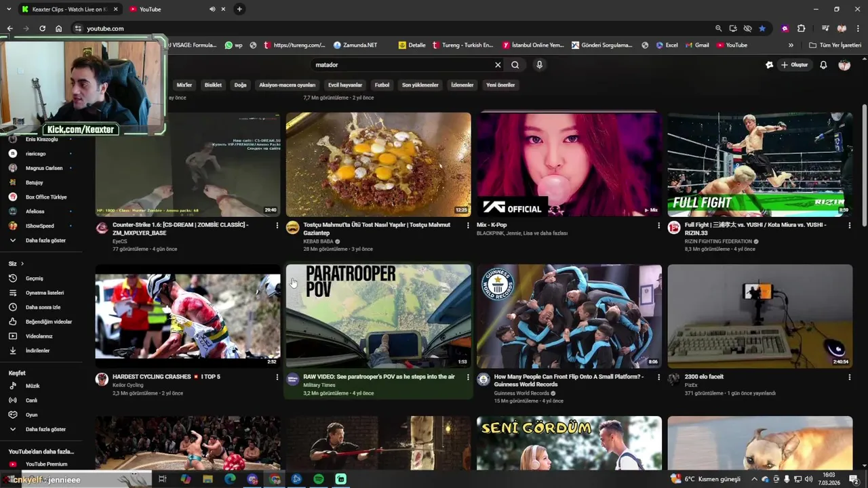Select the Futbol filter chip

click(382, 85)
